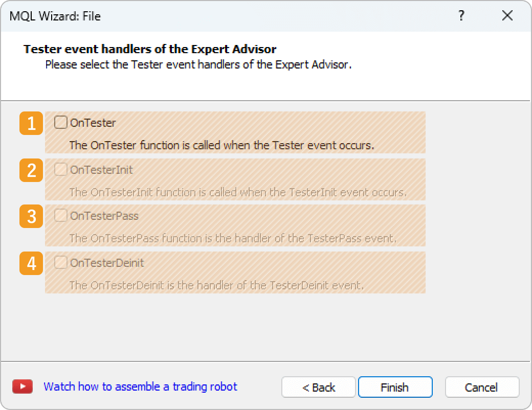The height and width of the screenshot is (410, 532).
Task: Click the question mark help button
Action: click(x=461, y=16)
